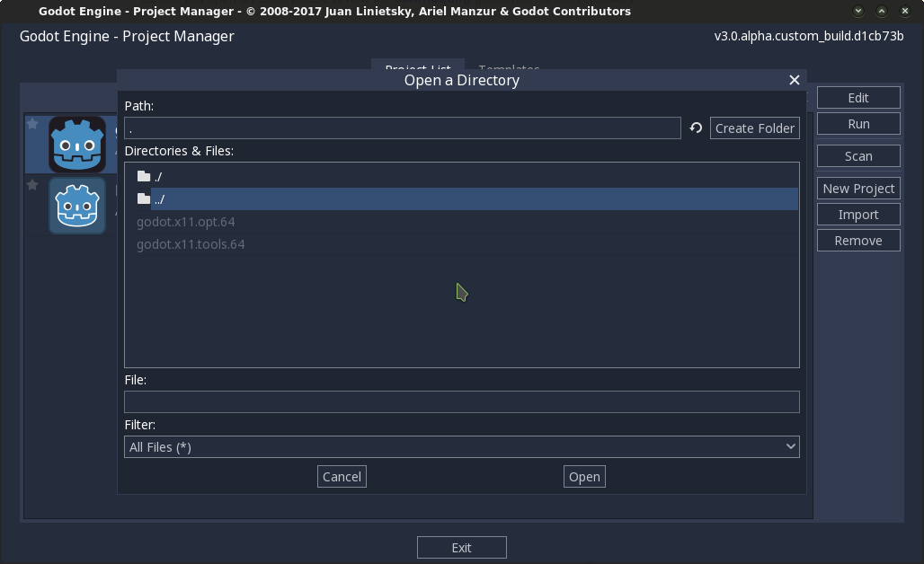Click the second project's Godot logo thumbnail
Screen dimensions: 924x564
76,206
